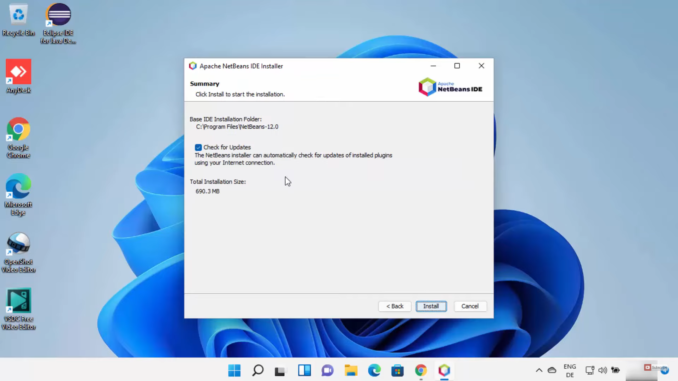Open Google Chrome from the taskbar
This screenshot has height=381, width=678.
coord(421,370)
